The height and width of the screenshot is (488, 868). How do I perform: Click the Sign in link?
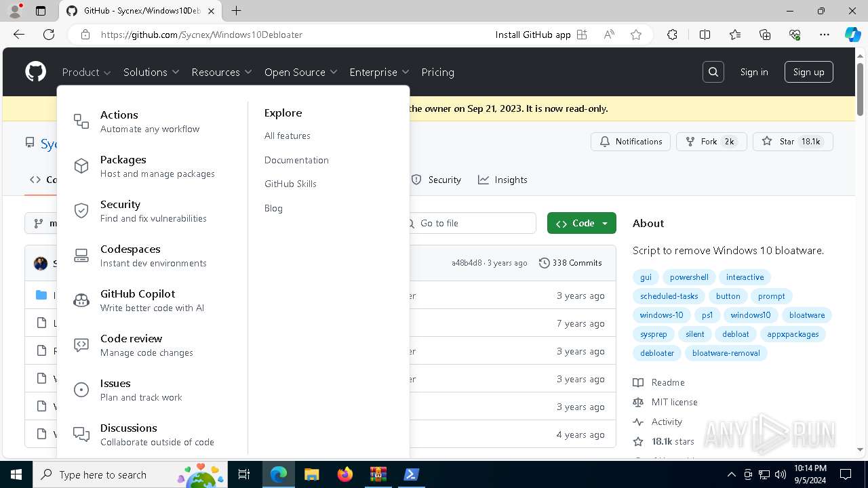click(754, 72)
